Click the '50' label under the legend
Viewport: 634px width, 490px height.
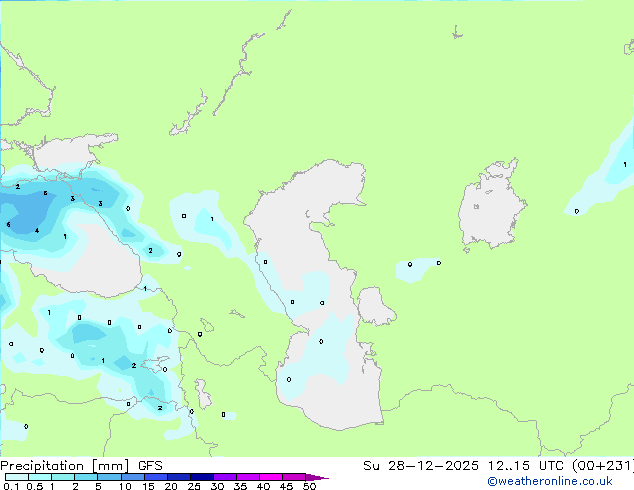tap(309, 486)
